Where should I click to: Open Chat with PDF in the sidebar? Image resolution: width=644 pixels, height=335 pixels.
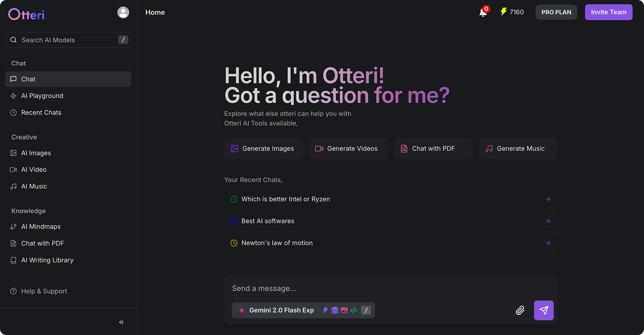pos(42,243)
